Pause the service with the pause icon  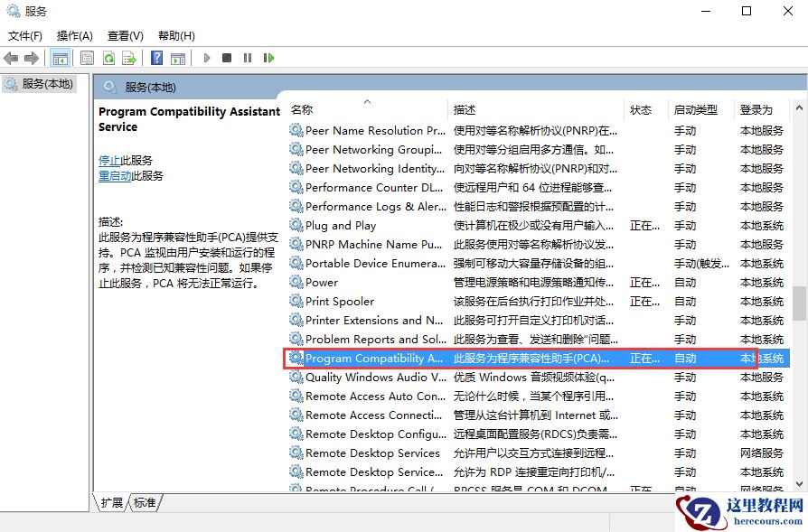(248, 58)
